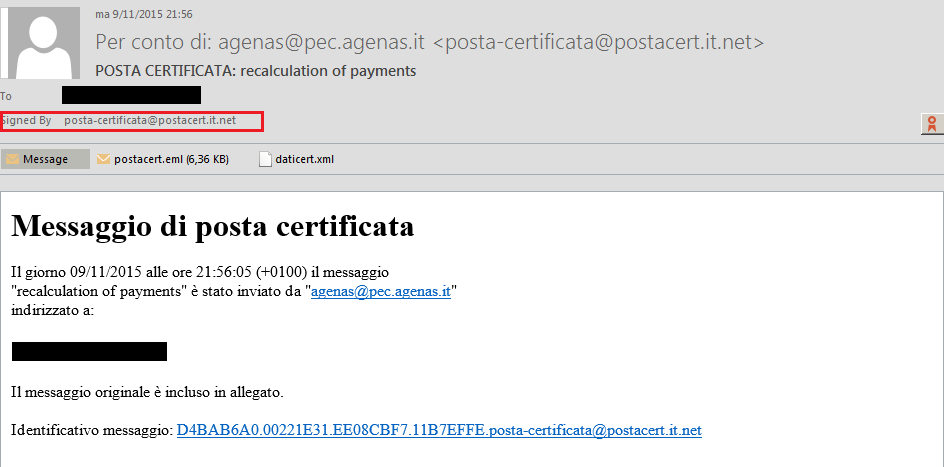Click the envelope icon on Message tab
Image resolution: width=944 pixels, height=467 pixels.
coord(13,159)
